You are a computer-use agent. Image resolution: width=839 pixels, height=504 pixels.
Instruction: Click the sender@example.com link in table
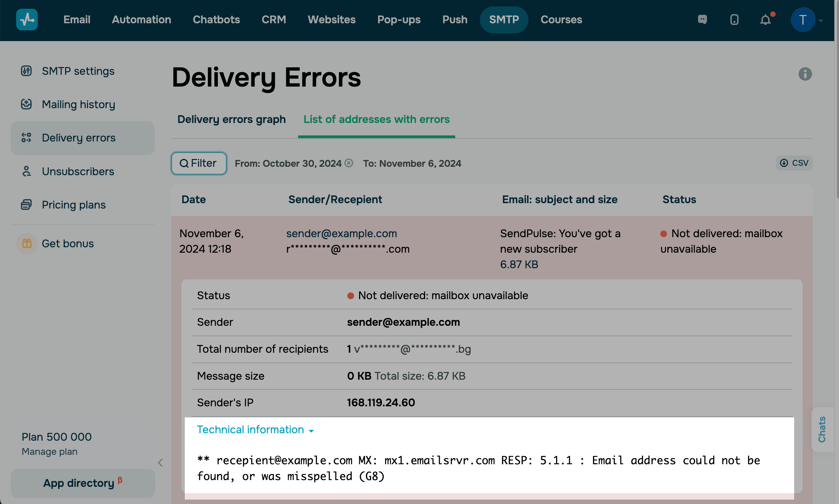coord(341,234)
